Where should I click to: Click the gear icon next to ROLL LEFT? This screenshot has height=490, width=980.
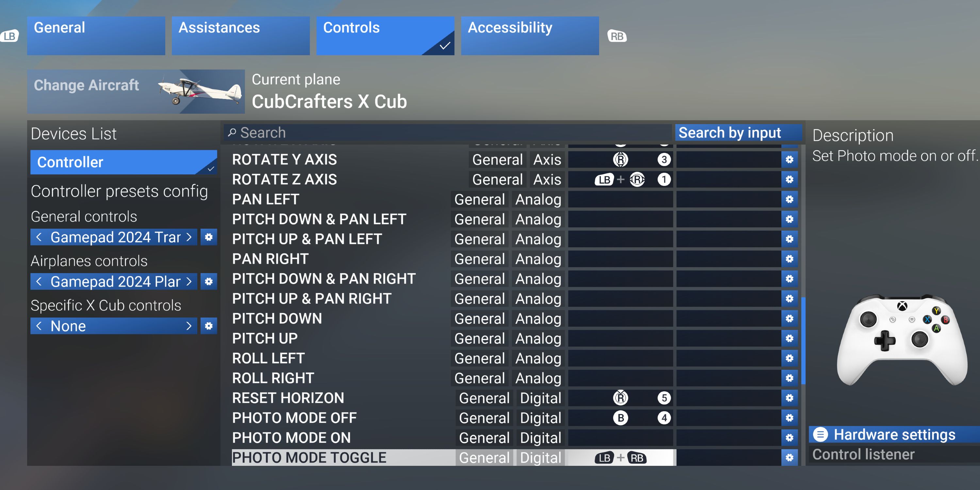[789, 358]
